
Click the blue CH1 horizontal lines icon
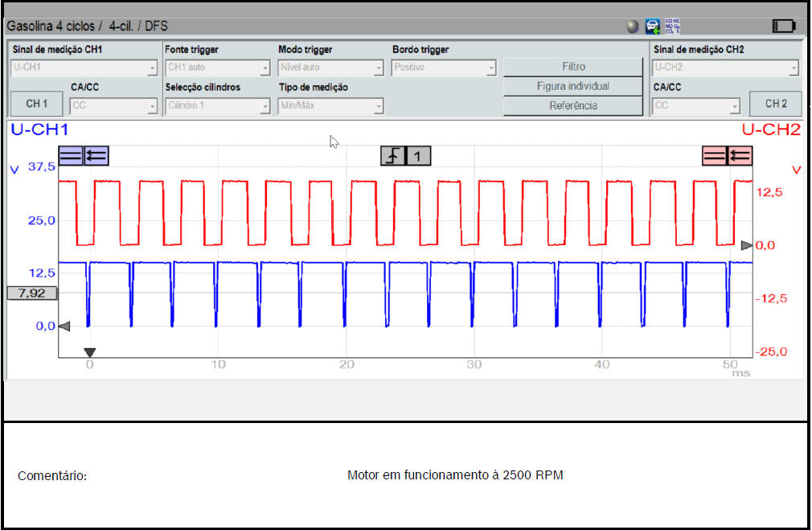point(71,155)
